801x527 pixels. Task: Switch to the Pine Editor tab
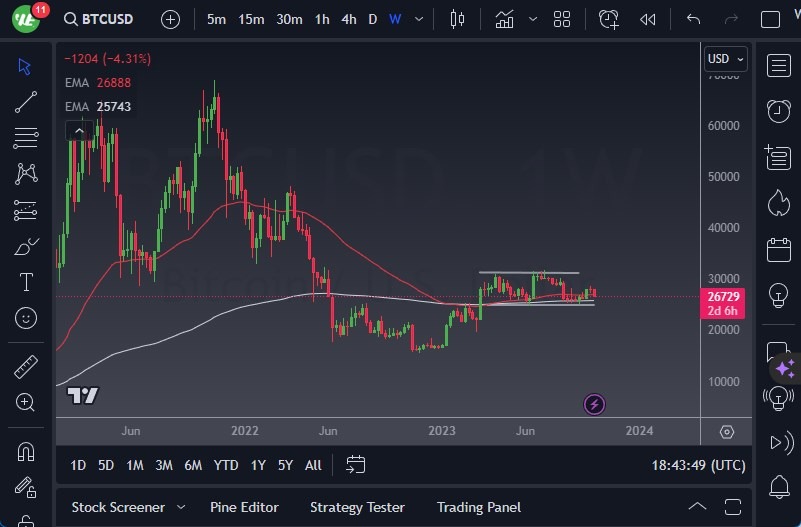tap(244, 507)
